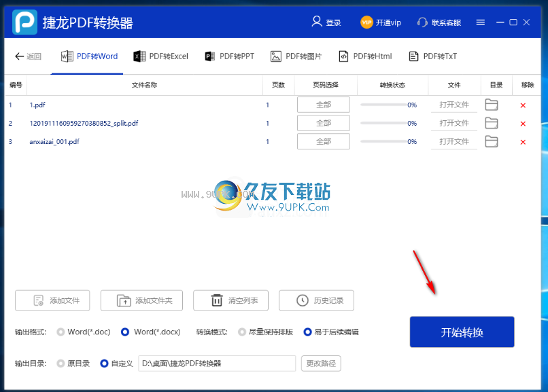Click the output path field D:\桌面\捷龙PDF转换器
Image resolution: width=548 pixels, height=392 pixels.
click(x=217, y=363)
